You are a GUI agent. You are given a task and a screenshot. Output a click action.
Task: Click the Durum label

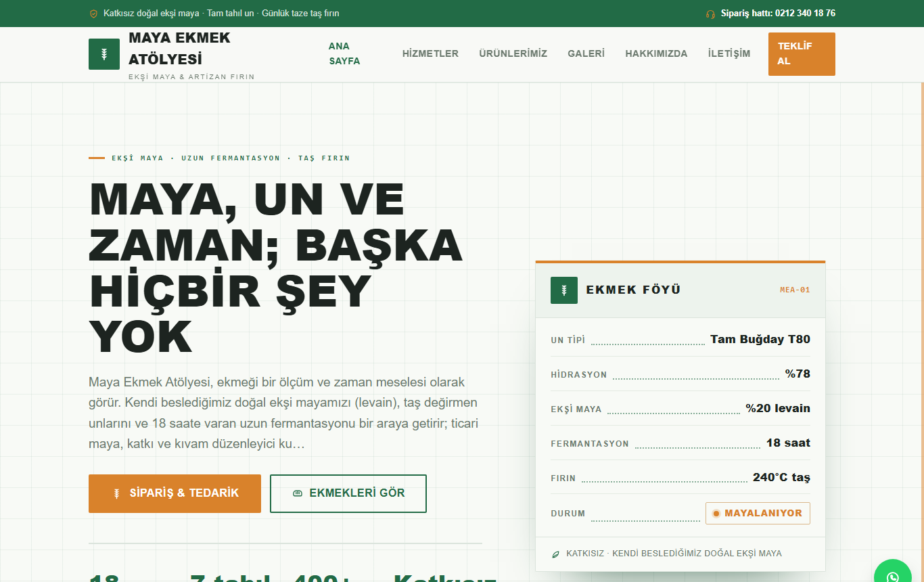coord(568,514)
